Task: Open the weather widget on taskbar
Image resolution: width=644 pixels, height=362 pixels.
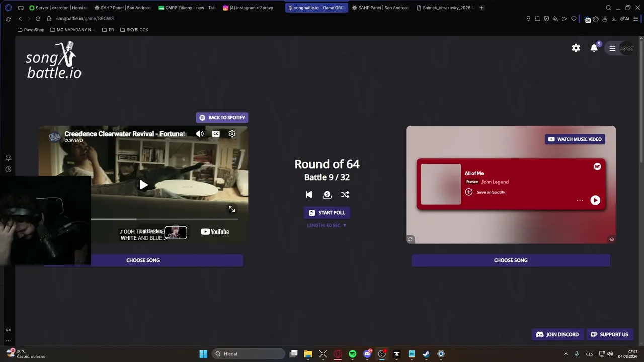Action: coord(26,354)
